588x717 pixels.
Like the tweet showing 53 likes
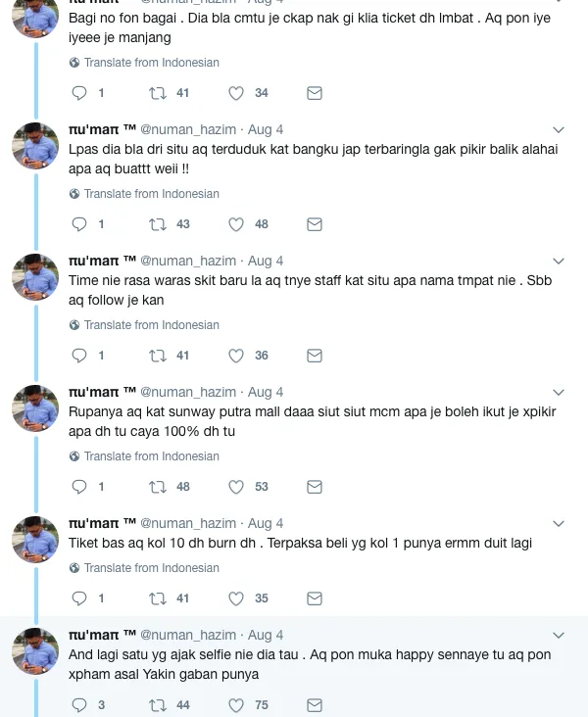[235, 487]
